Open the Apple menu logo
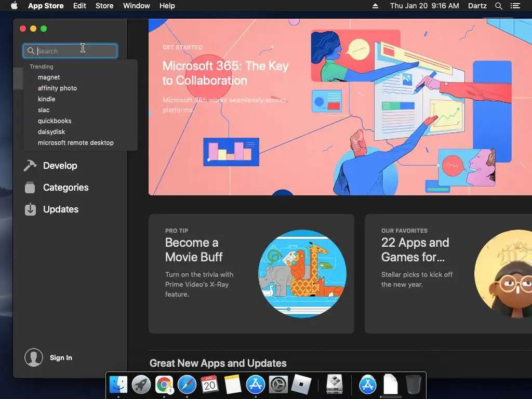 [14, 6]
